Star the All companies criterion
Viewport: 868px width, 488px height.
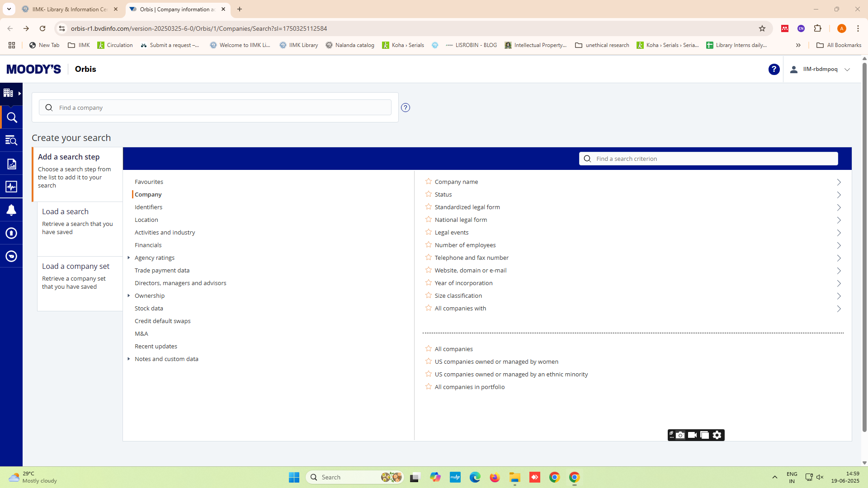[429, 349]
